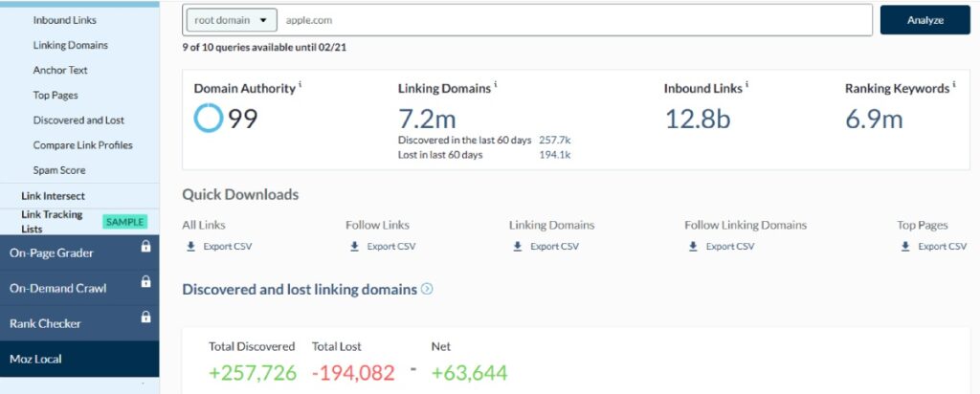
Task: Click the download icon under Top Pages
Action: pos(905,246)
